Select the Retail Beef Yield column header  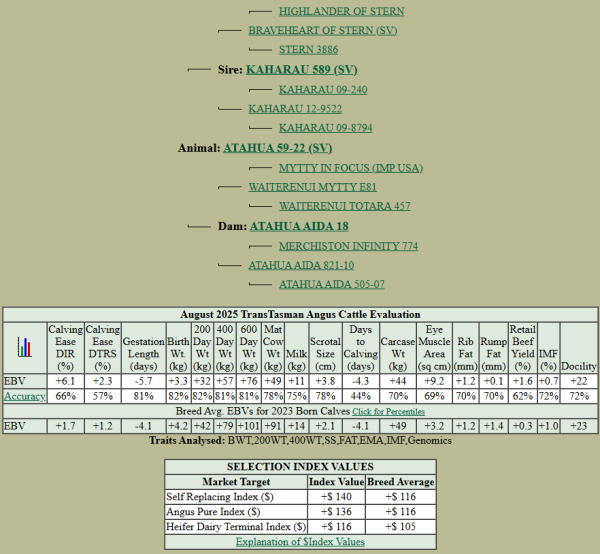pyautogui.click(x=523, y=348)
